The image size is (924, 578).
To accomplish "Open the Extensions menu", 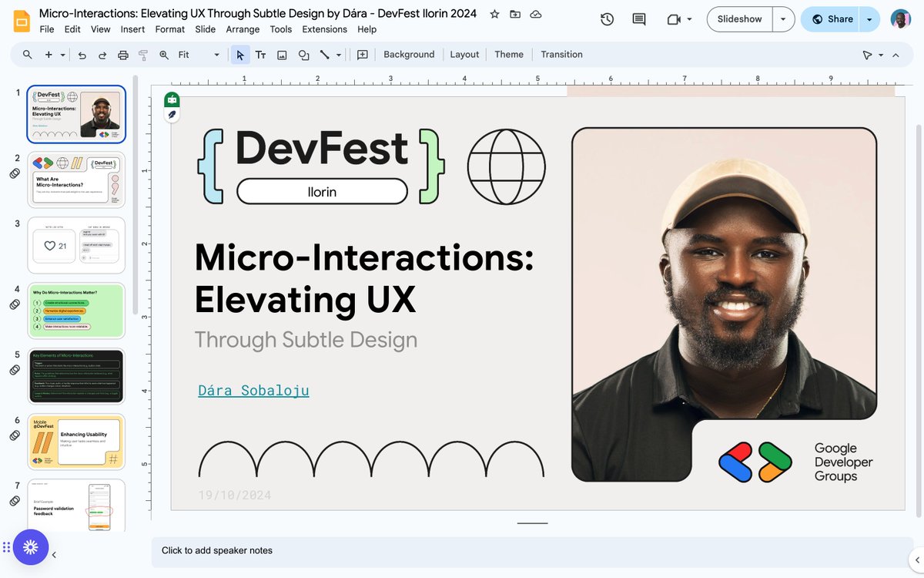I will pos(324,29).
